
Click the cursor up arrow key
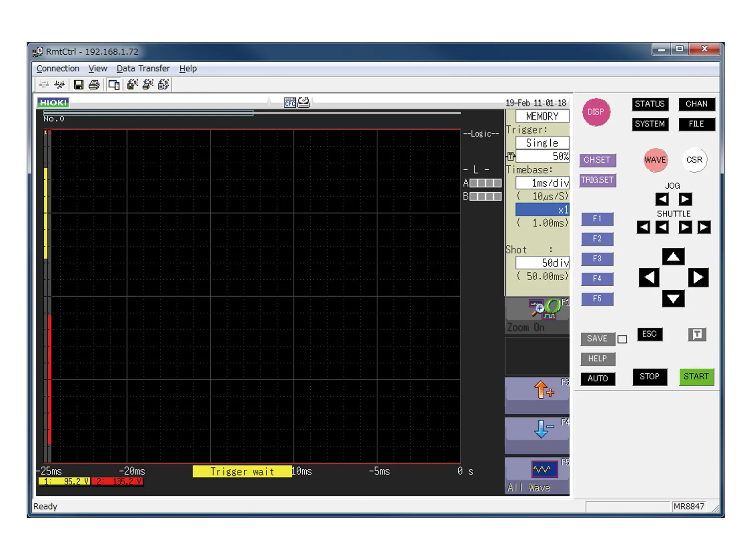(673, 256)
